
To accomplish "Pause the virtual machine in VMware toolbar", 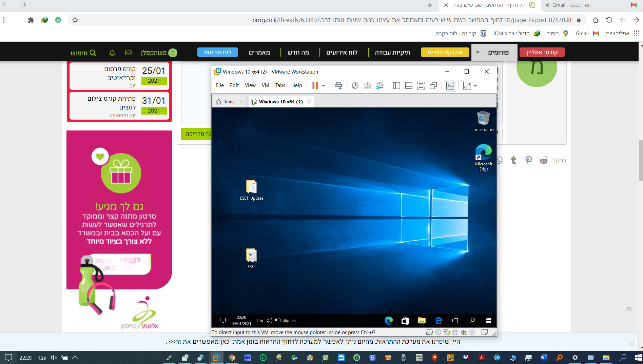I will click(315, 85).
